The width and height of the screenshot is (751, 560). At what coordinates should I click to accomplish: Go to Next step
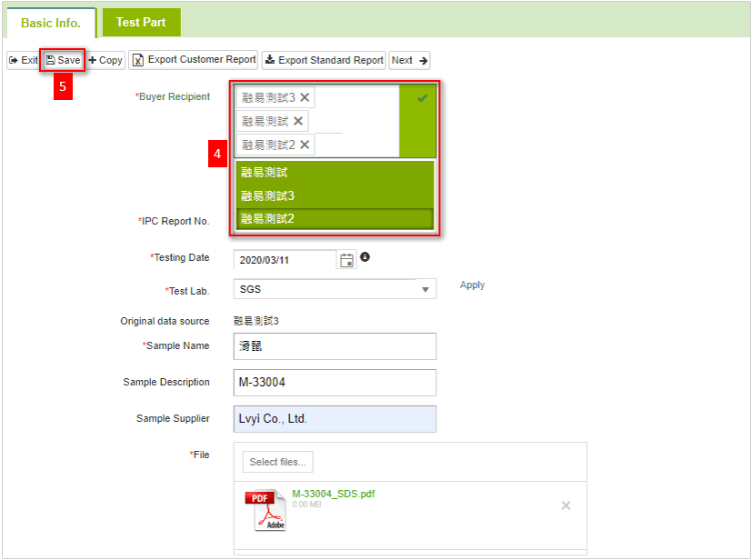[x=409, y=60]
